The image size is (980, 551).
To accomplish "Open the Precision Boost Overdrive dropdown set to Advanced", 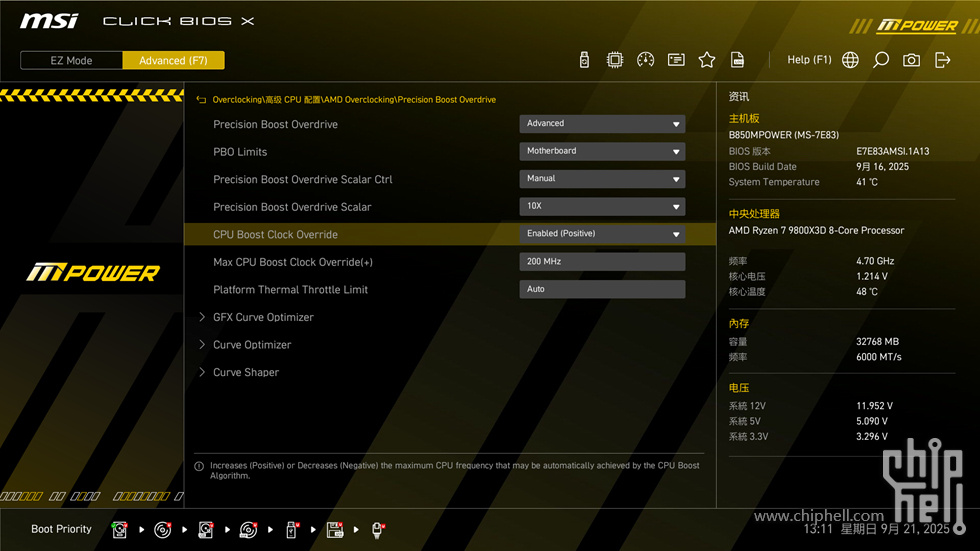I will (x=602, y=124).
